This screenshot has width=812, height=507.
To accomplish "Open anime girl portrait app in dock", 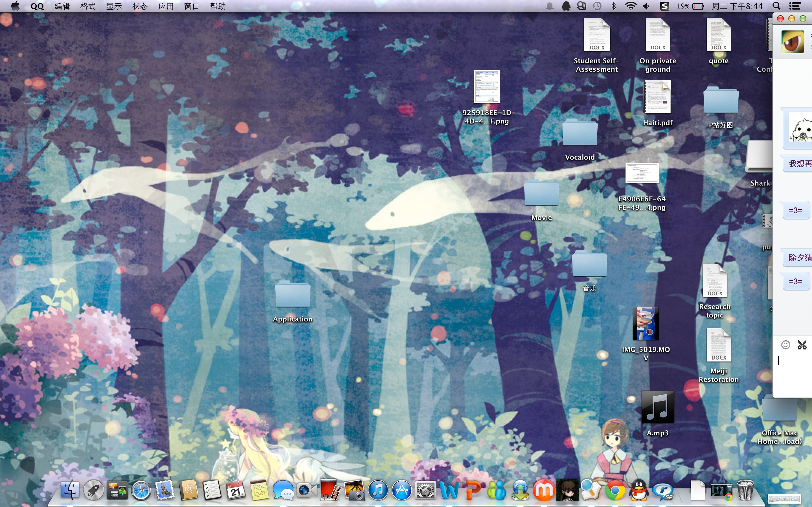I will [567, 491].
